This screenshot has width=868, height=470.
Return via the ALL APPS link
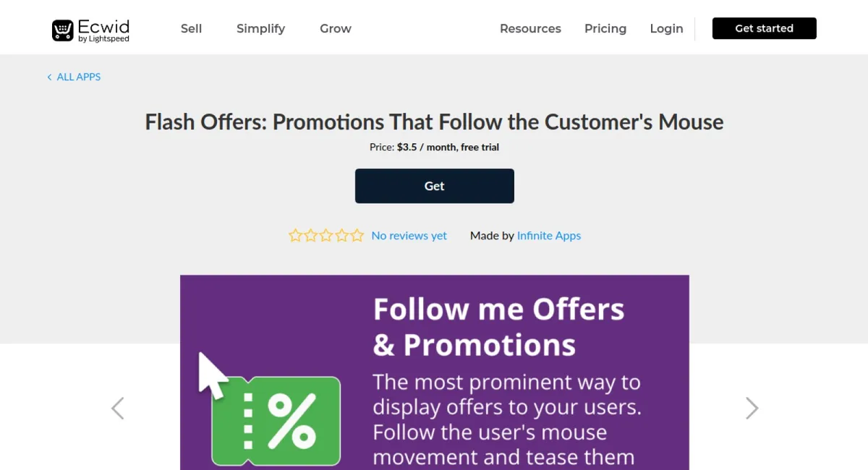point(79,77)
